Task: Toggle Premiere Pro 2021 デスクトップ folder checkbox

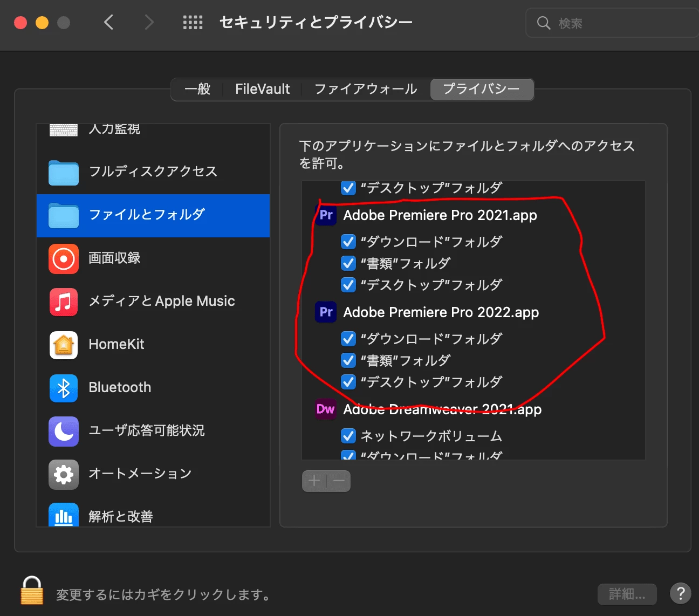Action: coord(348,285)
